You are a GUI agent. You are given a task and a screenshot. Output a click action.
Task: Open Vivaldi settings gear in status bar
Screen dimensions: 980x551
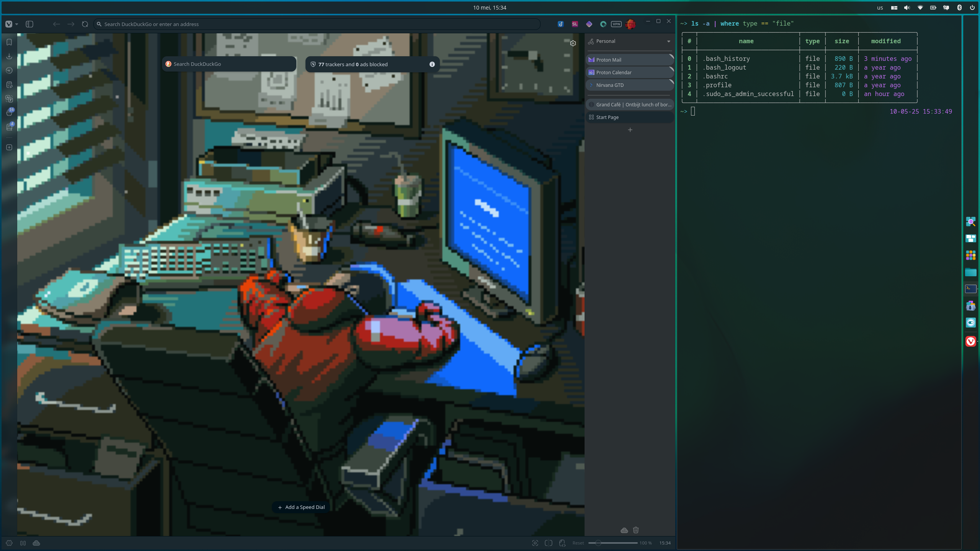9,543
